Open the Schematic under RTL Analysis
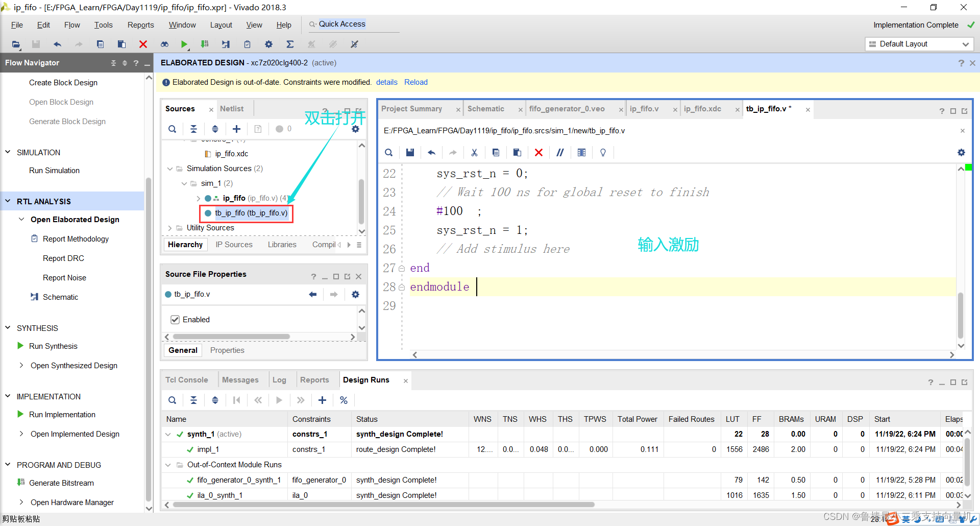This screenshot has height=526, width=980. coord(60,297)
